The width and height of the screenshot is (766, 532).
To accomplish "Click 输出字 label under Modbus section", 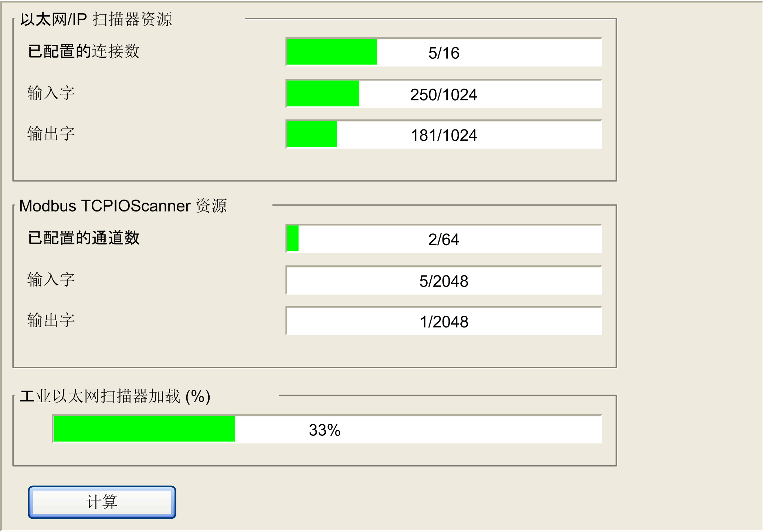I will point(51,320).
